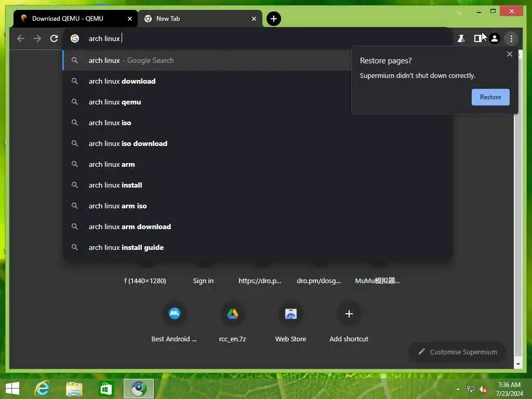Open the rcc_en.7z Drive shortcut
The image size is (532, 399).
(x=232, y=314)
